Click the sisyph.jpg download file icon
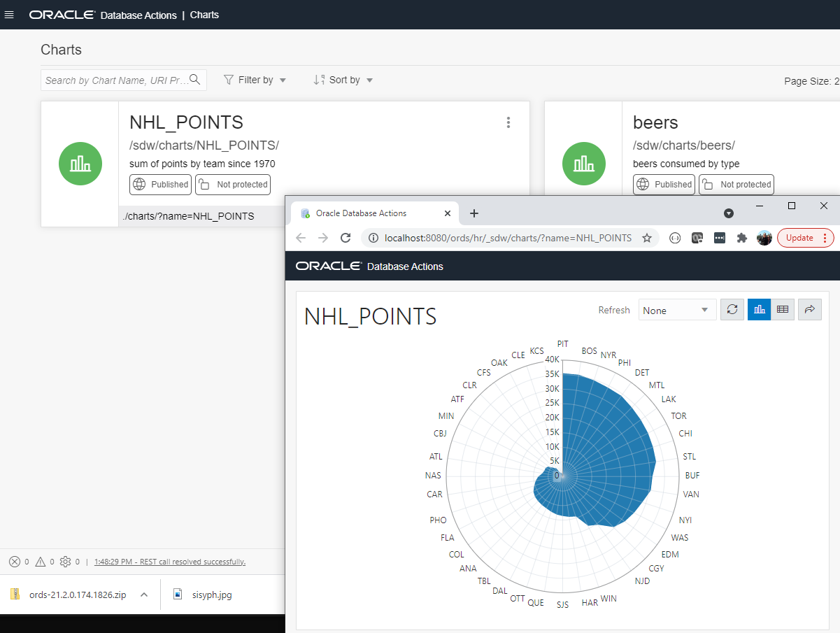Image resolution: width=840 pixels, height=633 pixels. (178, 595)
